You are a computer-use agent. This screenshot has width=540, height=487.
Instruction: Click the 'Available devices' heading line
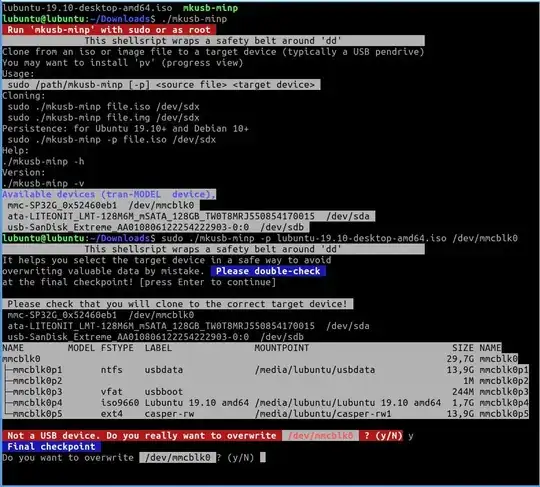point(109,194)
